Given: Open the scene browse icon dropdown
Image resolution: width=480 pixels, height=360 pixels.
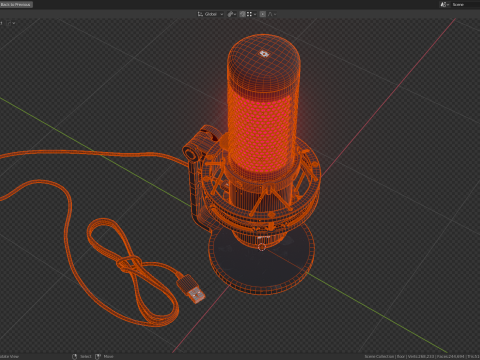Looking at the screenshot, I should [x=445, y=4].
